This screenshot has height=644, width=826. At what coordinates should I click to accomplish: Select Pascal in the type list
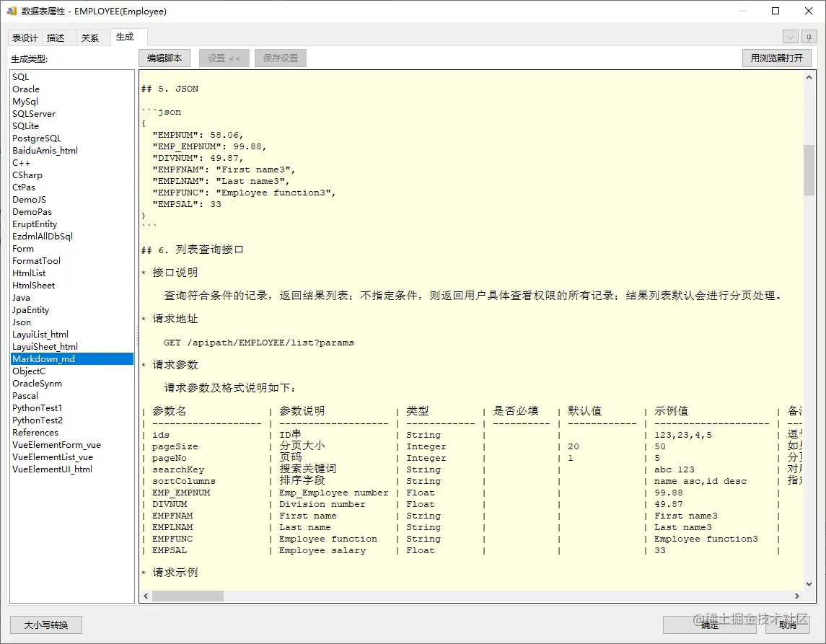coord(72,395)
